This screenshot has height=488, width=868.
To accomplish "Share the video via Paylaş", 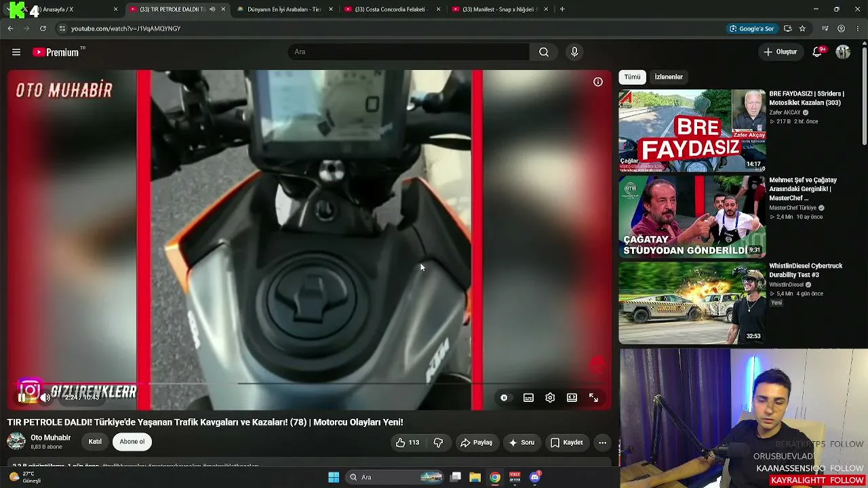I will click(477, 443).
